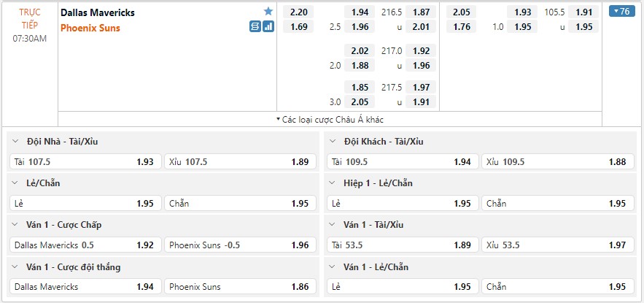644x303 pixels.
Task: Select over 217.5 odds 1.97
Action: [421, 87]
